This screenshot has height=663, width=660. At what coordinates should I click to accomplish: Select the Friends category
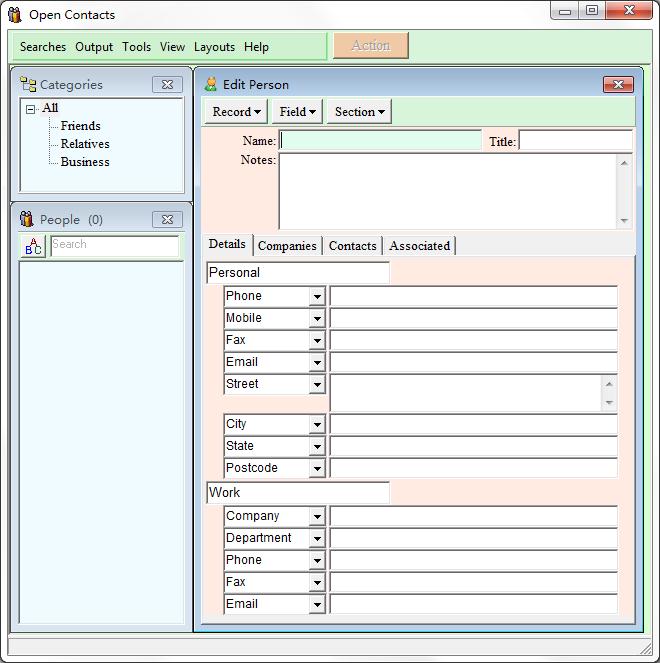pos(80,126)
